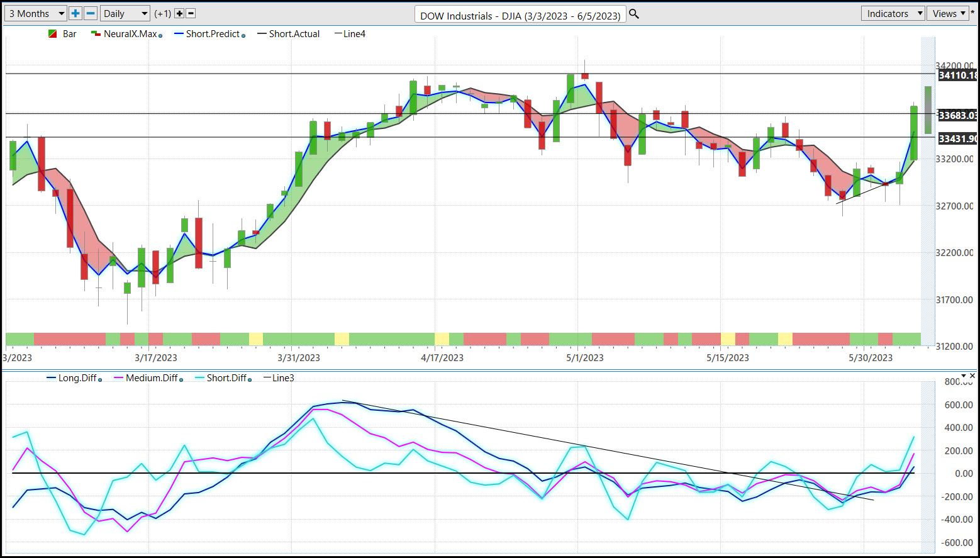Click the 34110.18 price level label
Image resolution: width=980 pixels, height=558 pixels.
(x=957, y=75)
